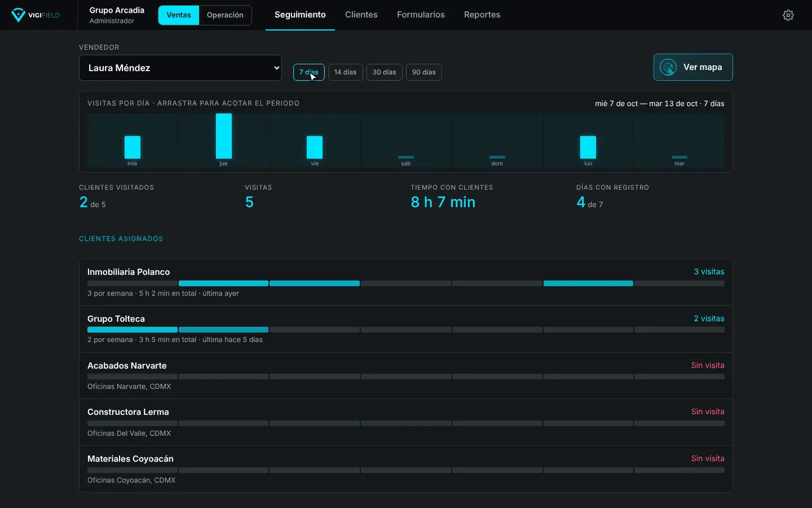Click the globe icon on Ver mapa
Screen dimensions: 812x508
[668, 67]
